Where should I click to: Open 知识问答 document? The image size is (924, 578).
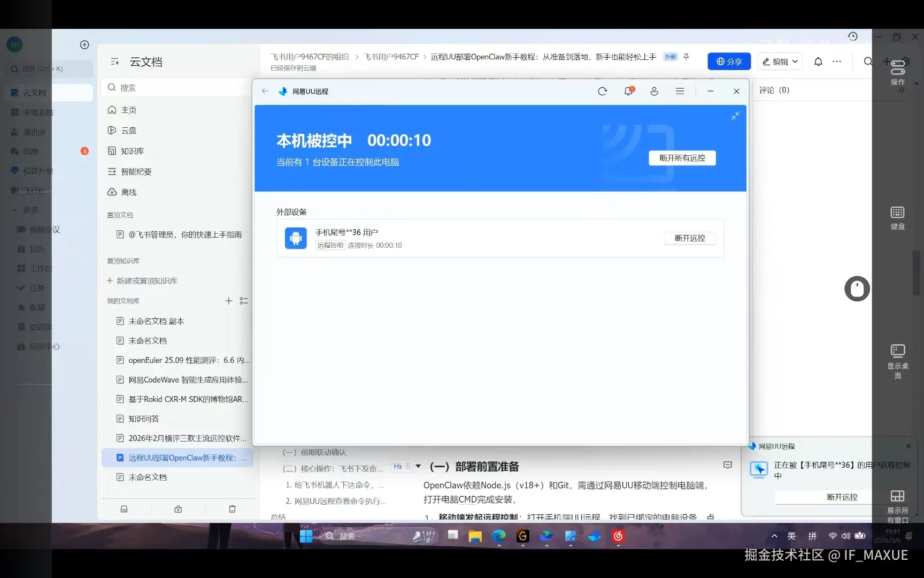click(x=137, y=419)
